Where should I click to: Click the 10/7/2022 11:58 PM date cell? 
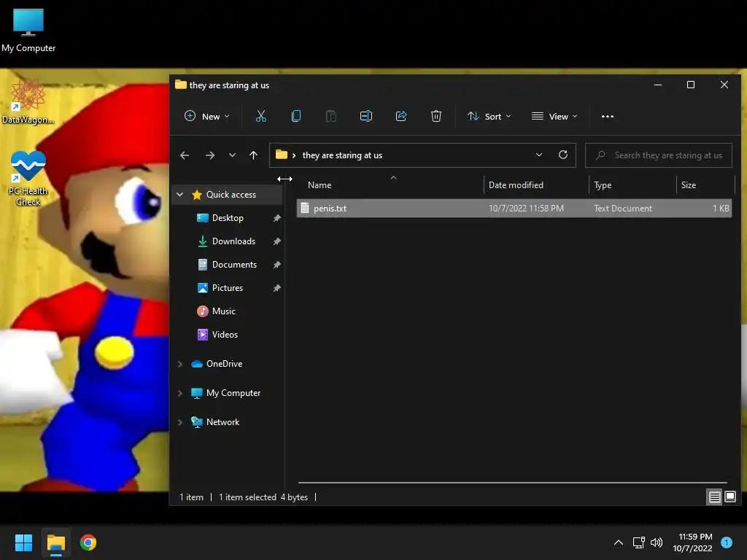click(526, 208)
